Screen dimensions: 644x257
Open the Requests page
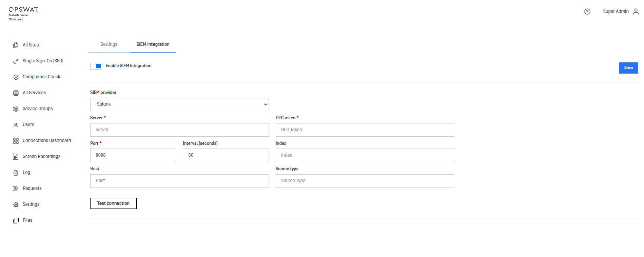point(32,188)
